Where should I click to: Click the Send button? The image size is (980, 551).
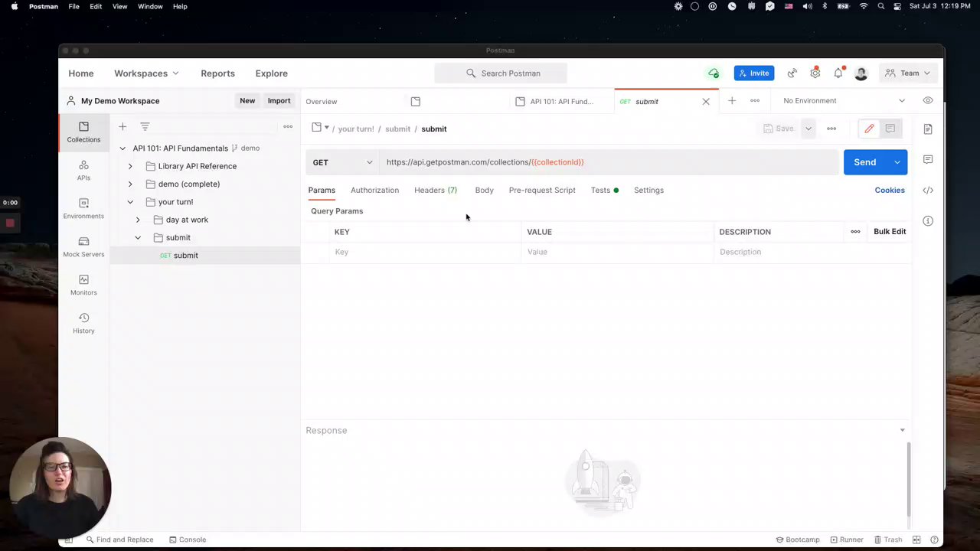pos(865,162)
